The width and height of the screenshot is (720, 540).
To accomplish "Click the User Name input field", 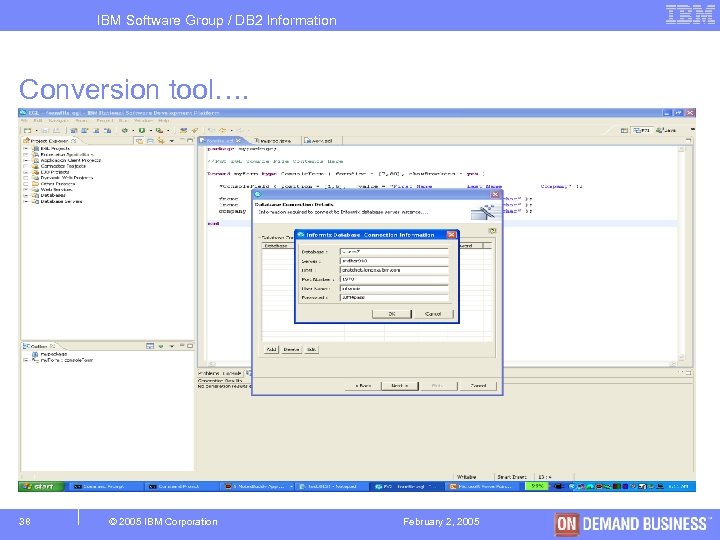I will (x=394, y=288).
